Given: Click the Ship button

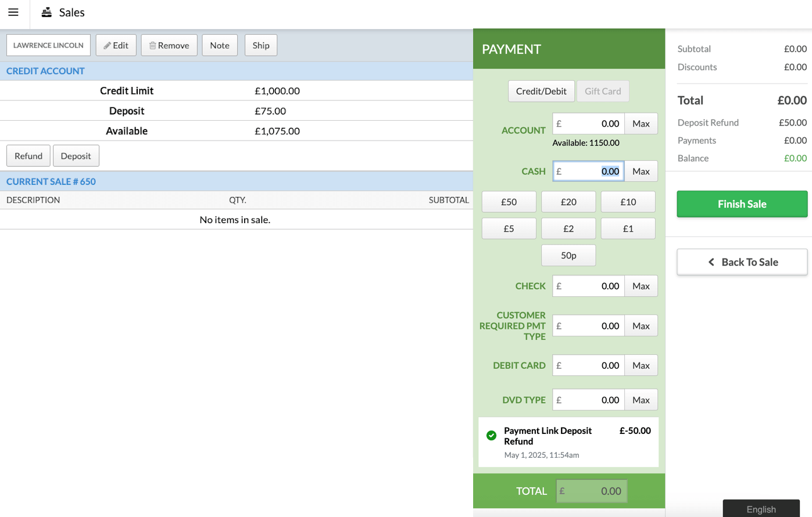Looking at the screenshot, I should tap(261, 45).
